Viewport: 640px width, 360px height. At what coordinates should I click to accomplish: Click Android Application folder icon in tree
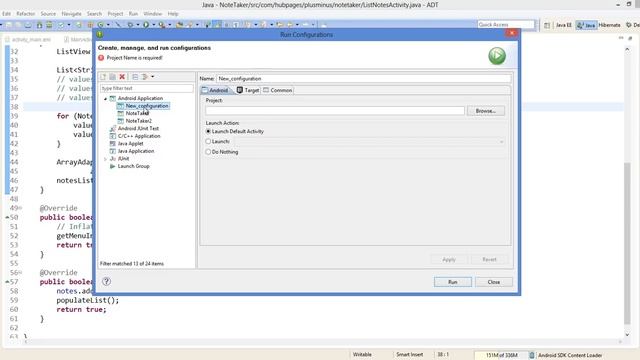coord(113,98)
